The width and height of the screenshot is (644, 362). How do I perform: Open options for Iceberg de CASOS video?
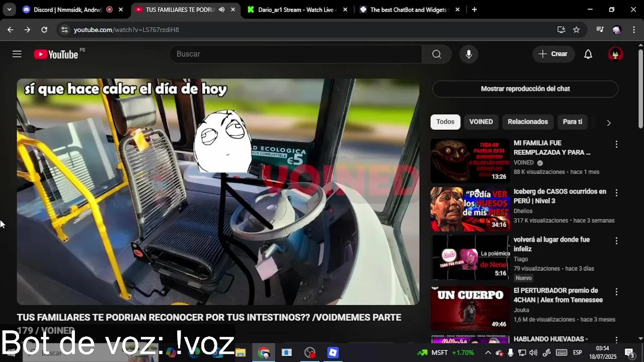616,193
